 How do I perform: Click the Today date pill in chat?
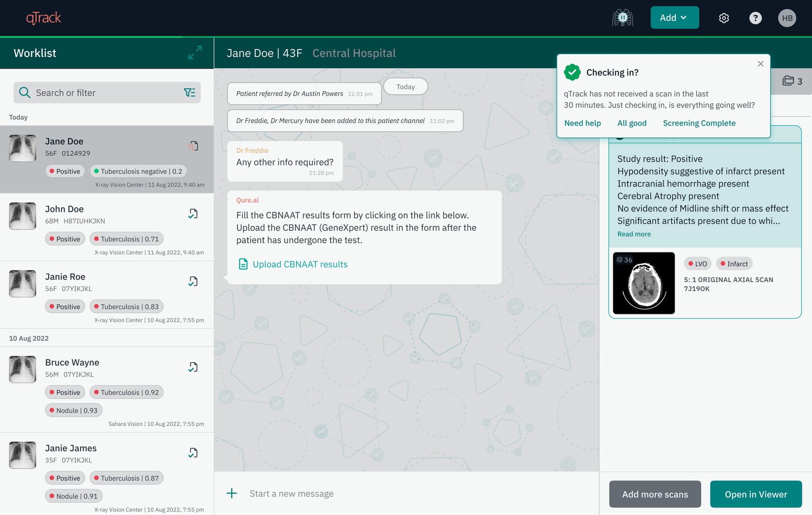pyautogui.click(x=406, y=87)
